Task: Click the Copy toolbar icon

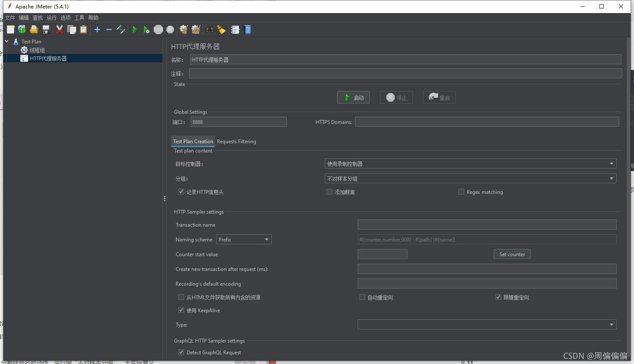Action: pos(72,29)
